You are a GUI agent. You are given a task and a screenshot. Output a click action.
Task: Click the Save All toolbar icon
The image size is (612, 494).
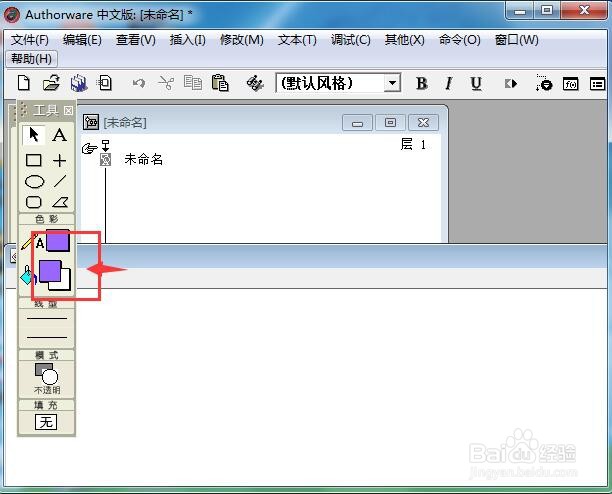[x=78, y=83]
